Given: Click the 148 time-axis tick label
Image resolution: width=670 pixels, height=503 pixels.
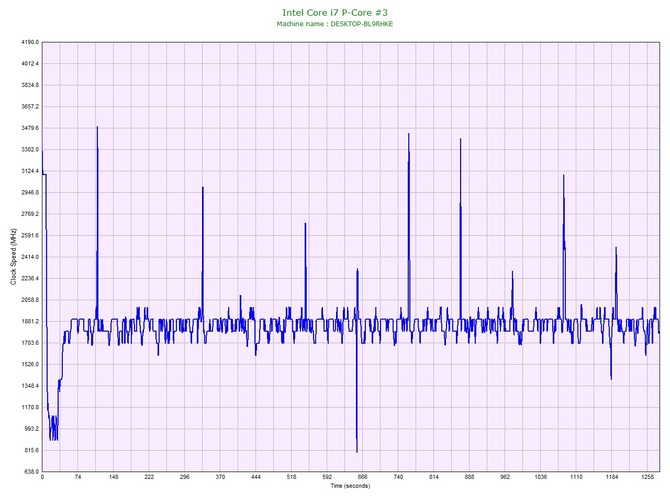Looking at the screenshot, I should [113, 477].
